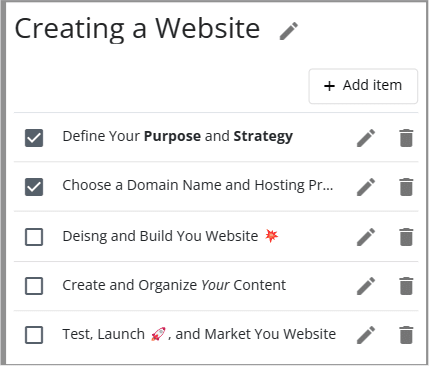Click the Add item button
The image size is (429, 366).
[363, 86]
